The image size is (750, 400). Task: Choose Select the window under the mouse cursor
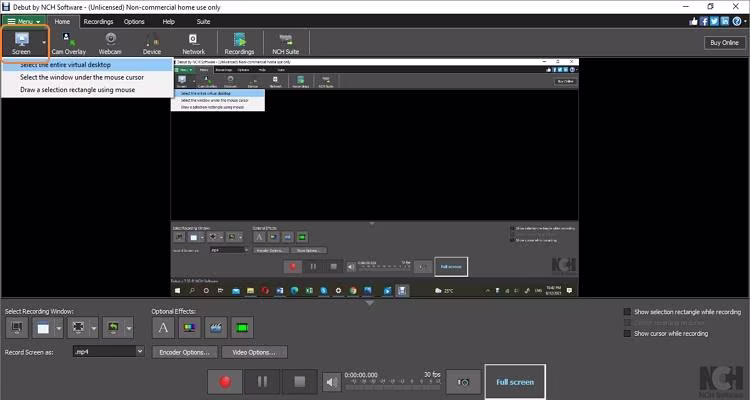tap(87, 77)
